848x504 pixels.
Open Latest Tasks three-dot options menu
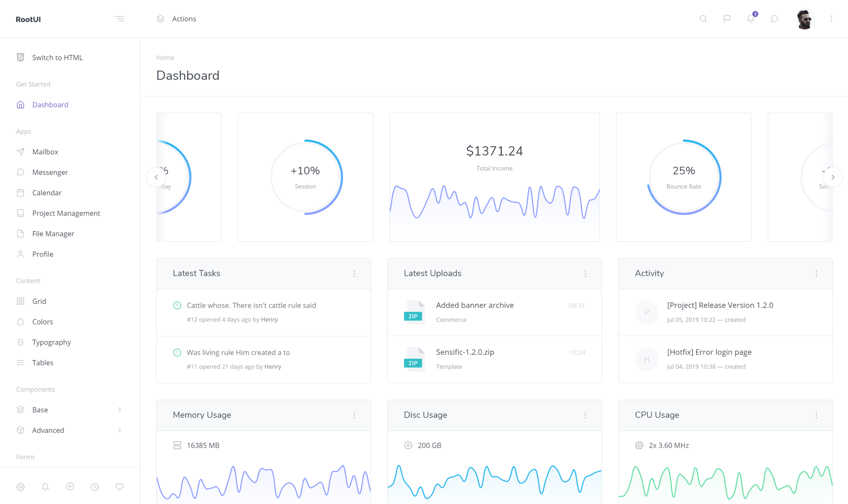tap(354, 274)
